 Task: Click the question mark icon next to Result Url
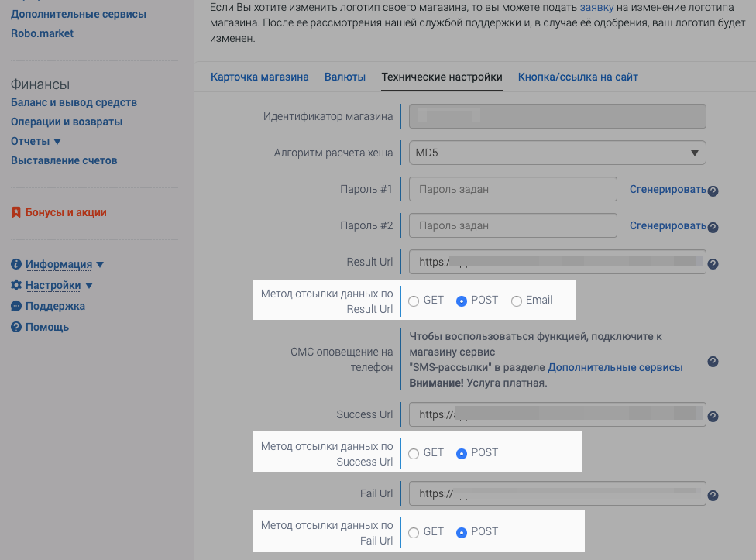(x=713, y=264)
